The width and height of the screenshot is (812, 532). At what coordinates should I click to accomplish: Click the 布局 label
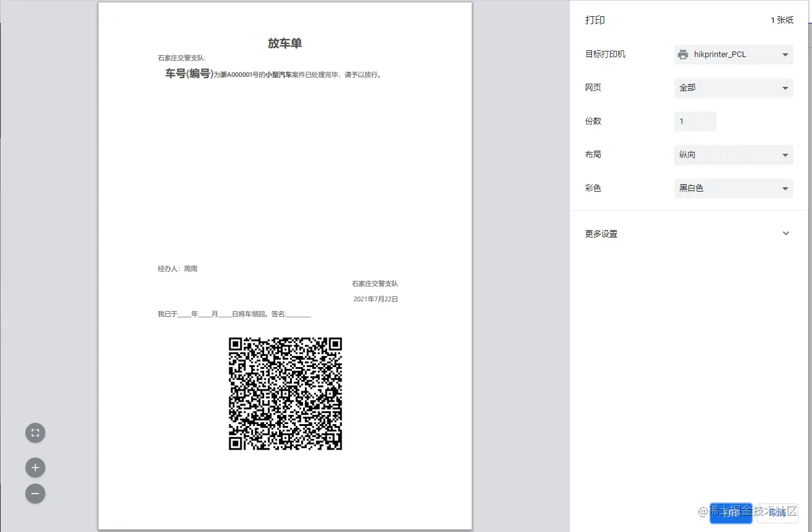point(593,155)
